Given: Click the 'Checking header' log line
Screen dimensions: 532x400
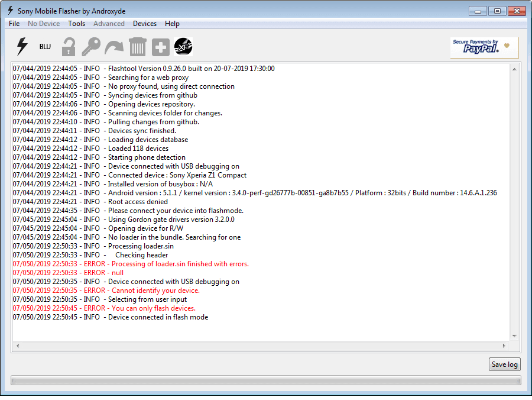Looking at the screenshot, I should tap(90, 255).
